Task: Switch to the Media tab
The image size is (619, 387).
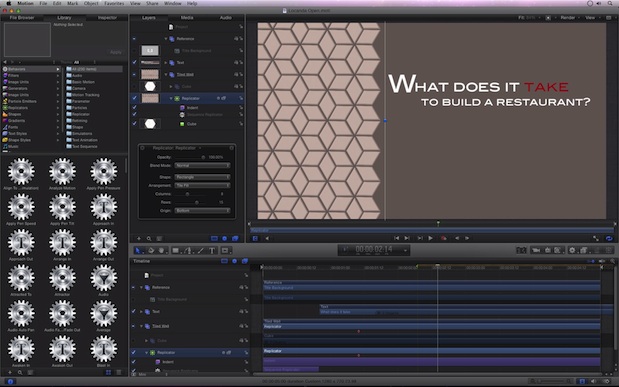Action: point(187,18)
